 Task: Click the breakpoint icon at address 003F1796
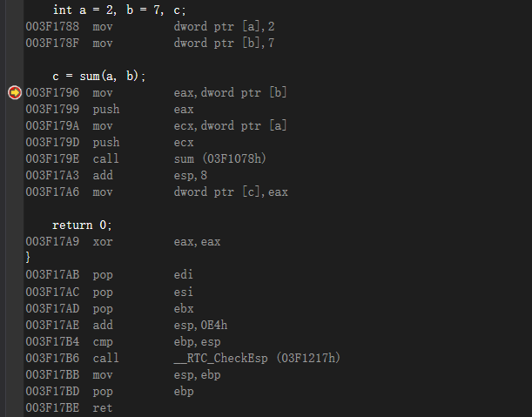pos(15,92)
